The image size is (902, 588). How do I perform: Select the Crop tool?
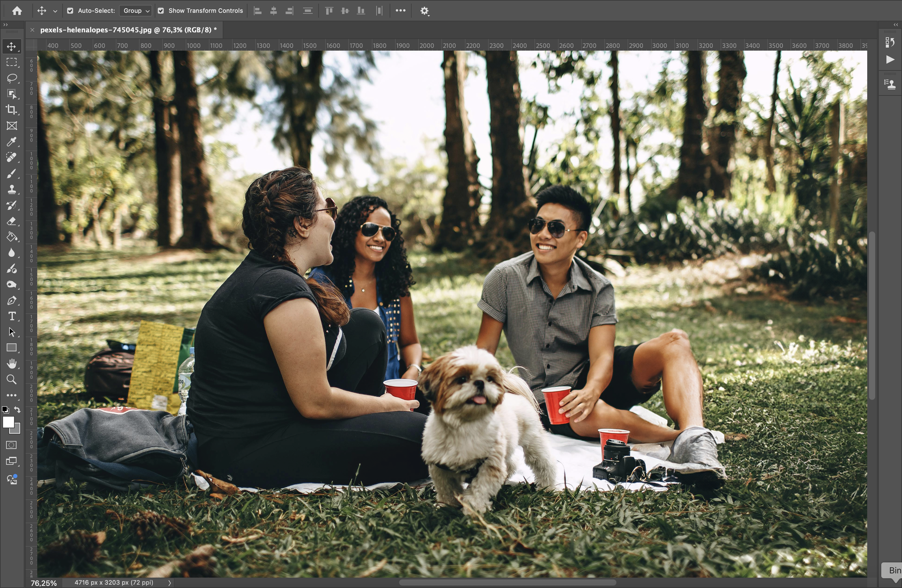tap(11, 110)
